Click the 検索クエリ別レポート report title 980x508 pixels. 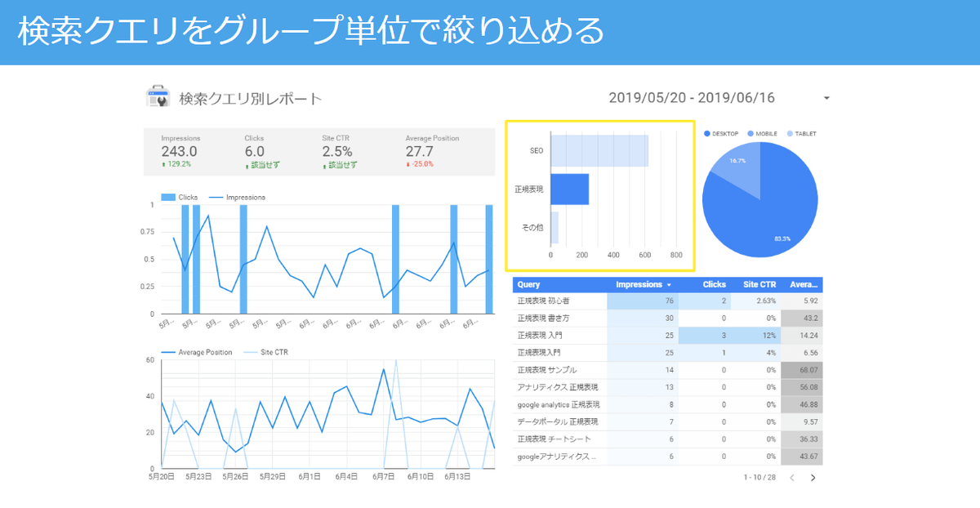pyautogui.click(x=250, y=99)
